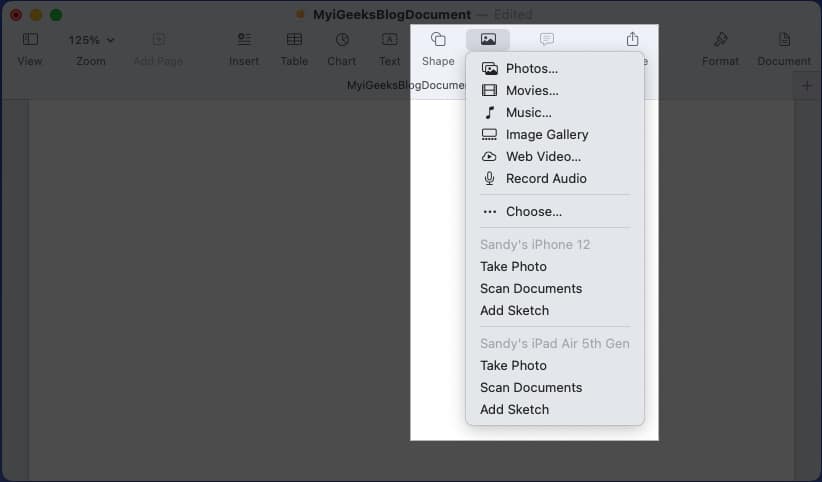
Task: Scan Documents with Sandy's iPhone 12
Action: coord(555,289)
